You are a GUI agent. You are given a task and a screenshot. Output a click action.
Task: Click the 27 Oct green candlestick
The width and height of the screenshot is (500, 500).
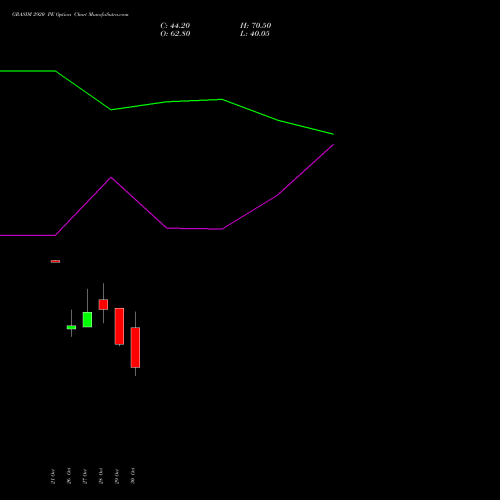coord(87,319)
